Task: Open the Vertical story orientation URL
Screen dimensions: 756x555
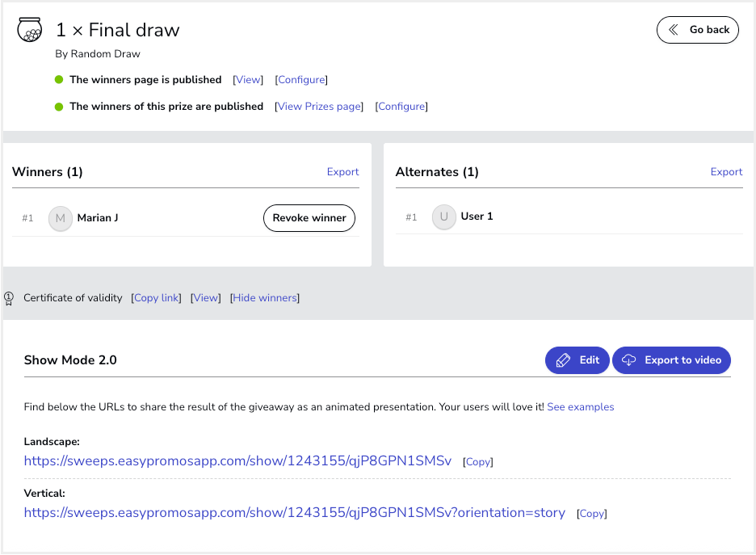Action: point(295,512)
